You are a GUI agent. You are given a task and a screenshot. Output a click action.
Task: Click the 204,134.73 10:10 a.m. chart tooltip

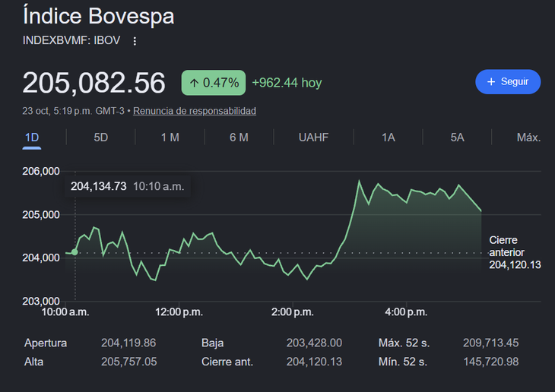tap(128, 186)
